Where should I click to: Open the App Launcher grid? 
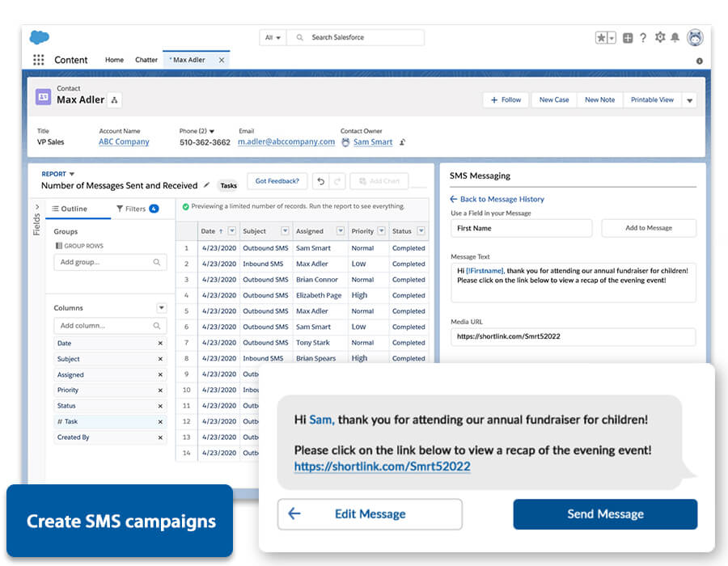click(39, 60)
